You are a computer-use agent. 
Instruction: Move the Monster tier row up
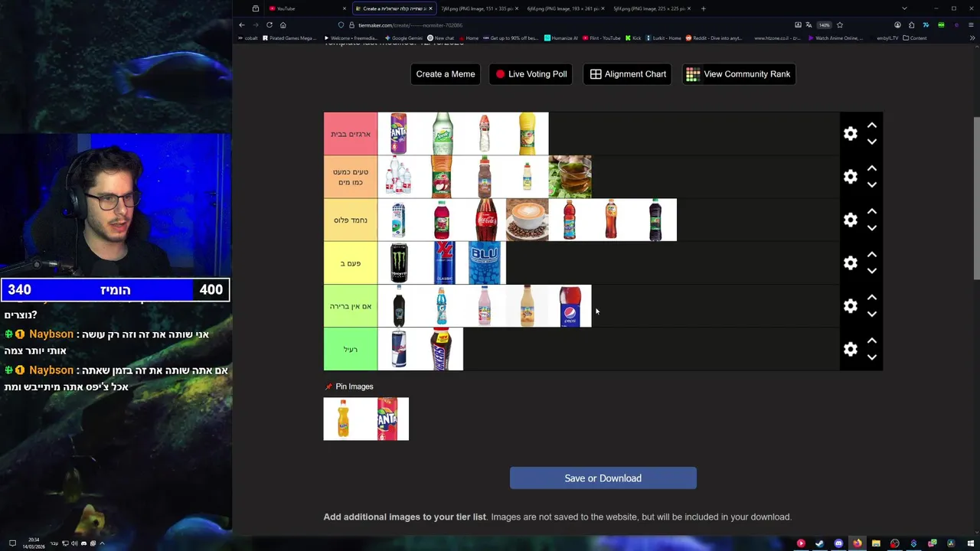coord(871,255)
